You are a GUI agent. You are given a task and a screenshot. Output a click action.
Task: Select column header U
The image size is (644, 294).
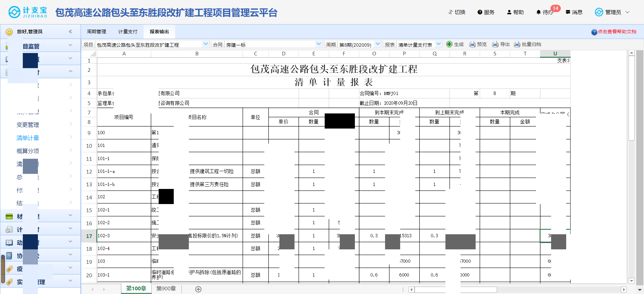point(555,54)
